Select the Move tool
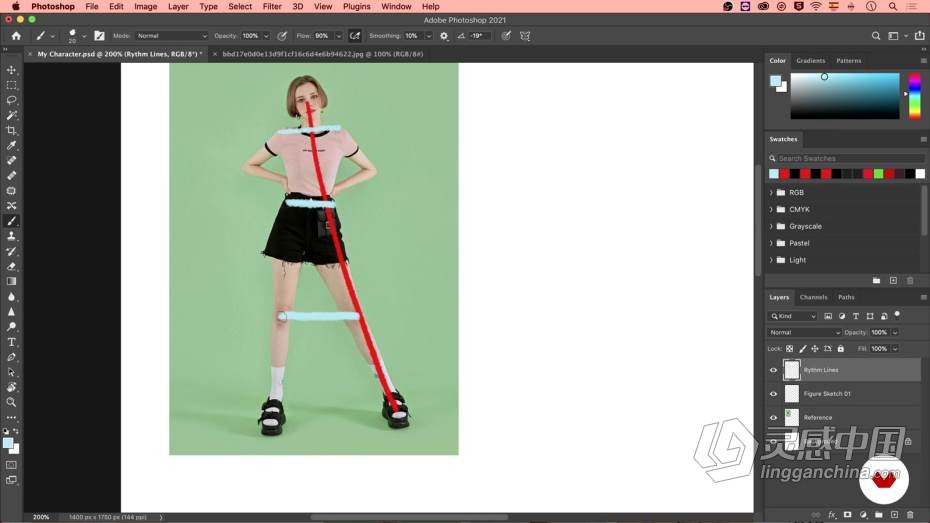Image resolution: width=930 pixels, height=523 pixels. coord(11,70)
